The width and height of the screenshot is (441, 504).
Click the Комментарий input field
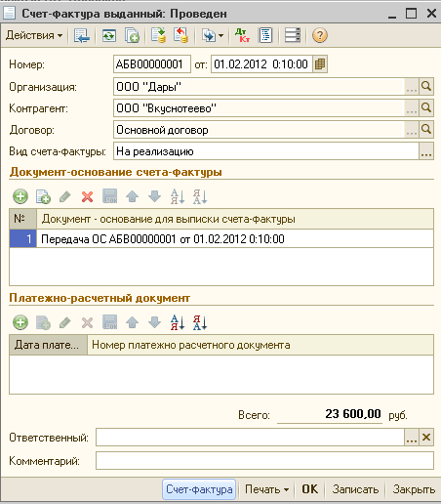pos(264,460)
